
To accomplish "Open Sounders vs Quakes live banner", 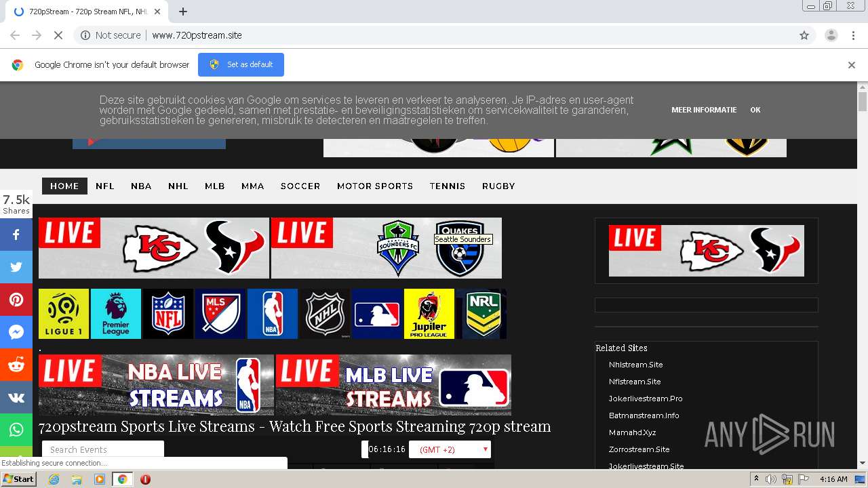I will coord(387,248).
